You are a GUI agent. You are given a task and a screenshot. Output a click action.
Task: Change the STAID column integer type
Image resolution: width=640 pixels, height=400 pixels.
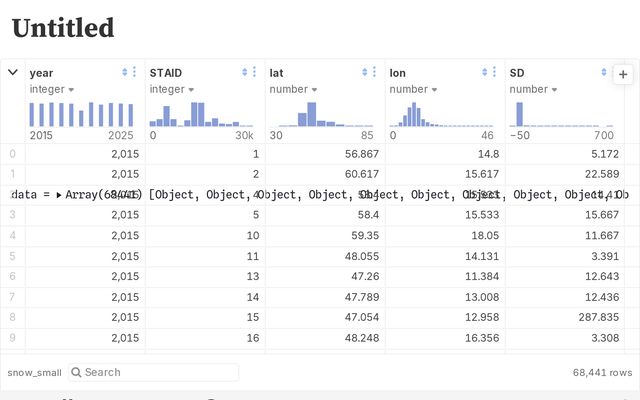click(172, 89)
